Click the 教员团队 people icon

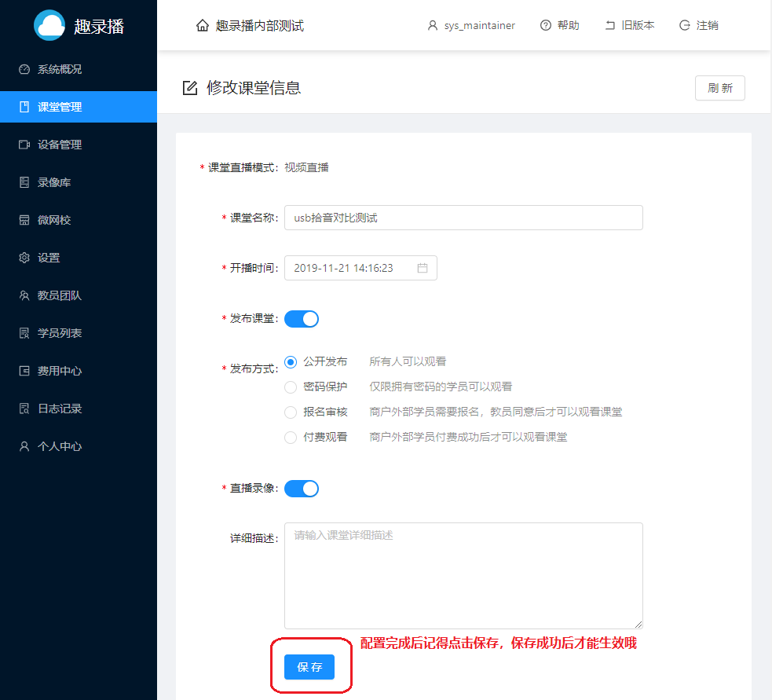pos(24,295)
